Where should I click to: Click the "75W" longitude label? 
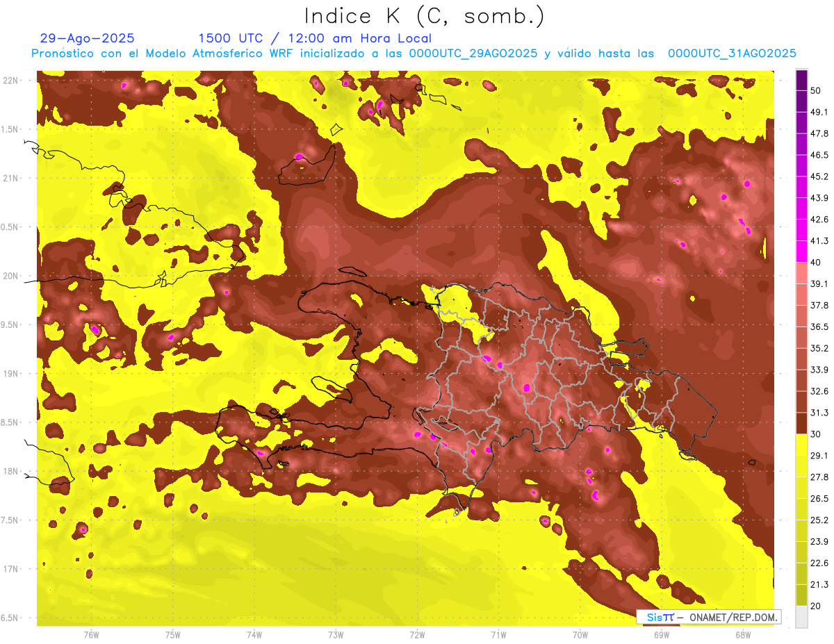pyautogui.click(x=172, y=634)
